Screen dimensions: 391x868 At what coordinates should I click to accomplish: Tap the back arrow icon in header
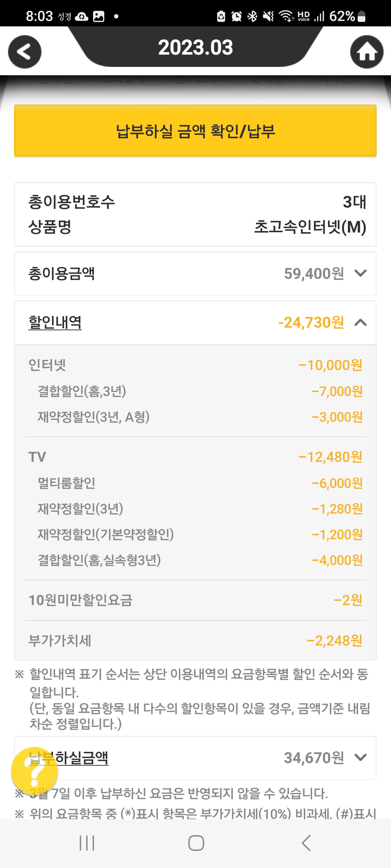(x=25, y=52)
